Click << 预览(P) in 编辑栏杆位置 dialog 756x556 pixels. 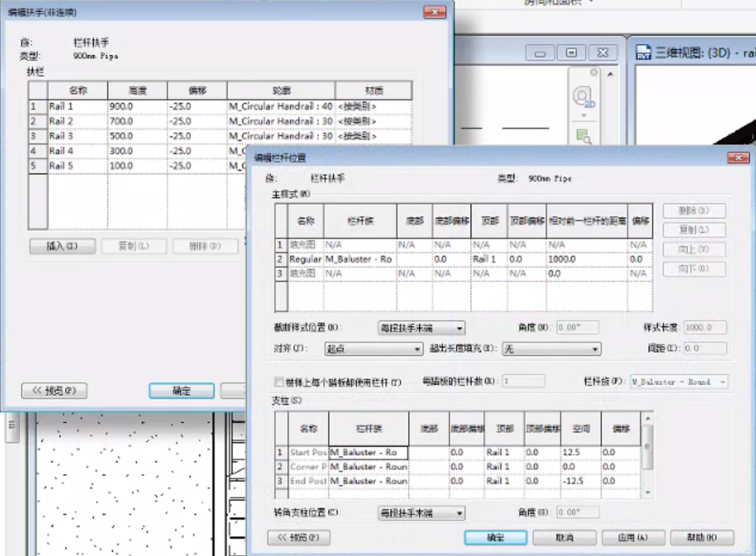299,537
